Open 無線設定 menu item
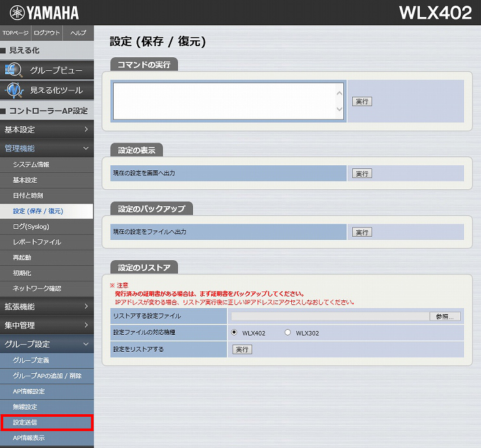Image resolution: width=481 pixels, height=448 pixels. click(47, 407)
